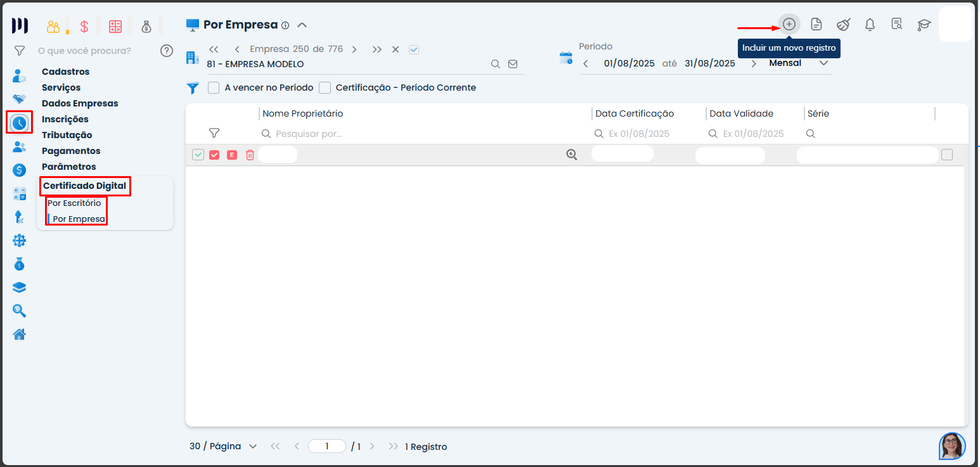This screenshot has width=980, height=467.
Task: Open the handshake sidebar icon
Action: pos(20,99)
